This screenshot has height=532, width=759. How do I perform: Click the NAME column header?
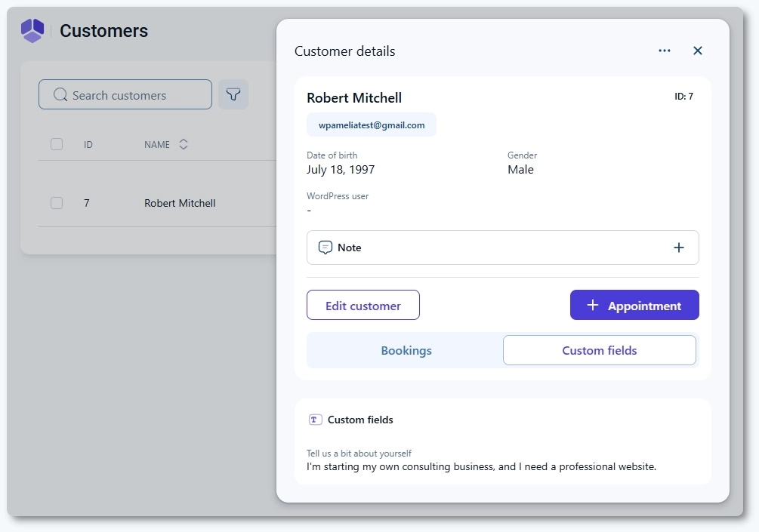(157, 145)
